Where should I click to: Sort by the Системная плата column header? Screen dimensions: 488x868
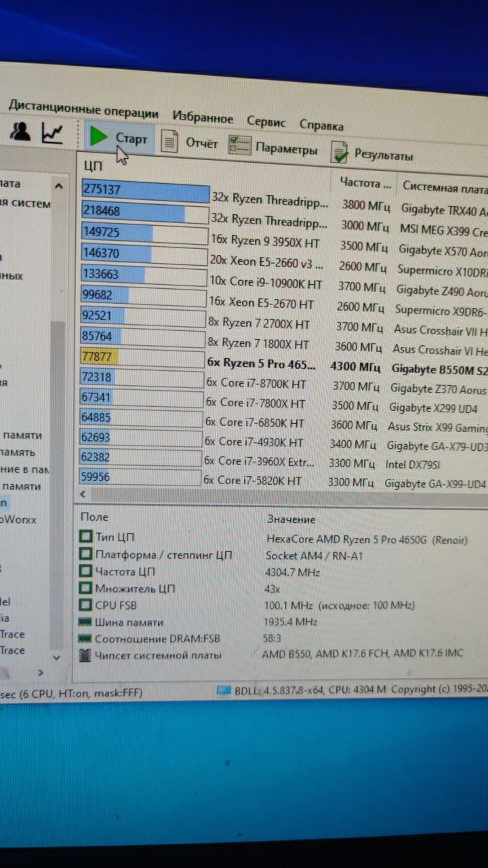445,186
